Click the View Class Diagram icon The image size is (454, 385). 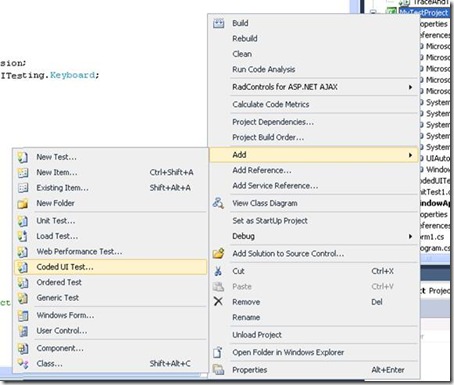[218, 203]
